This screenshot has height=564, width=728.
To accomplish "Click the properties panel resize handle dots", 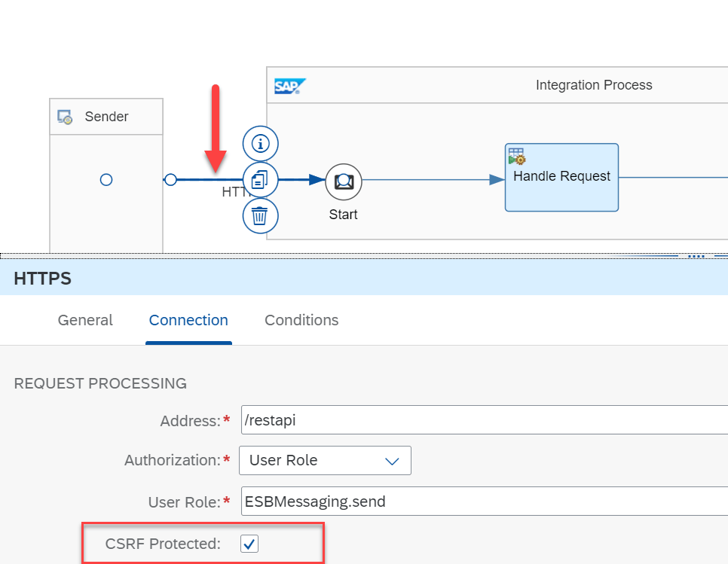I will tap(699, 255).
